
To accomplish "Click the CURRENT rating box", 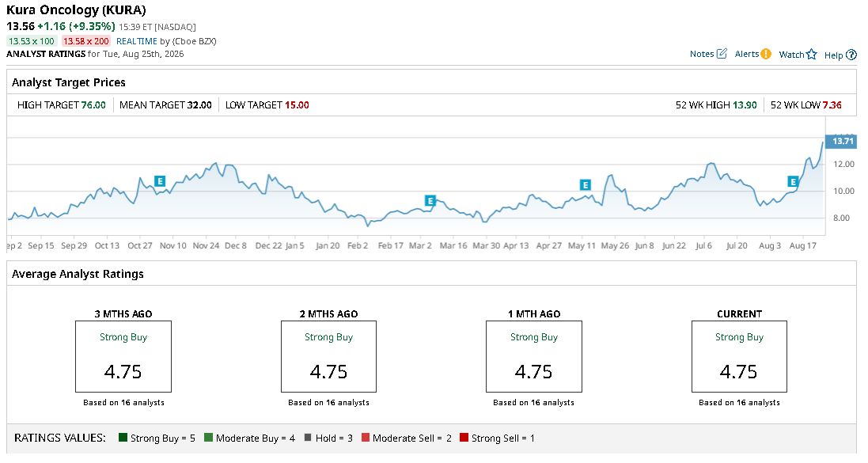I will click(739, 357).
